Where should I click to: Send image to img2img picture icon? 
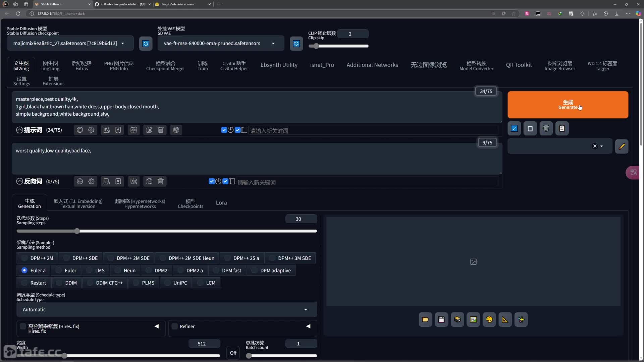pos(473,320)
